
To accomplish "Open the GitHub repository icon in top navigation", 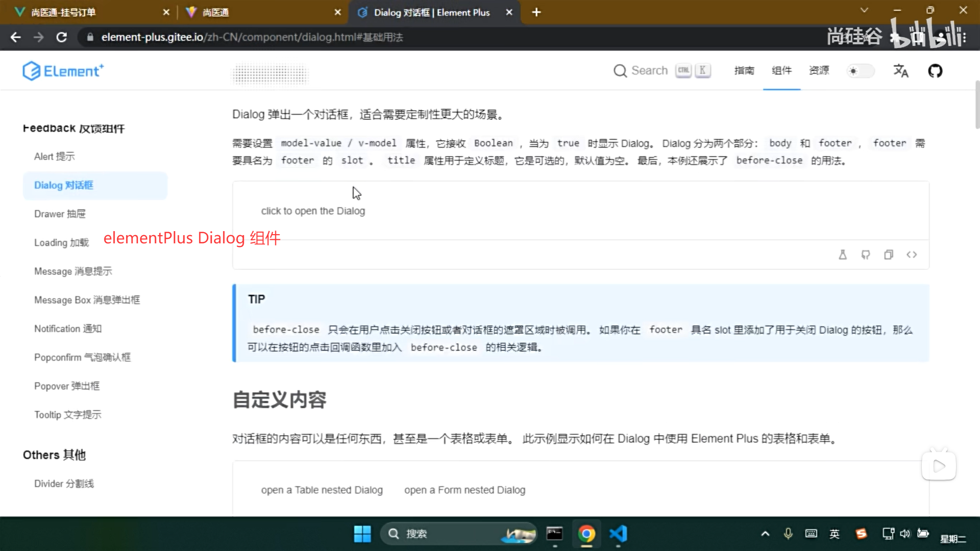I will point(935,71).
